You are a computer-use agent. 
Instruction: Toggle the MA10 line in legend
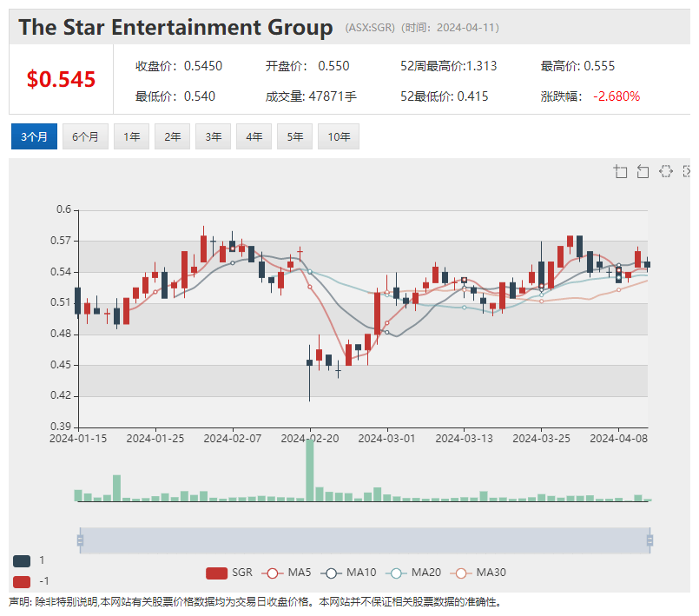point(348,573)
